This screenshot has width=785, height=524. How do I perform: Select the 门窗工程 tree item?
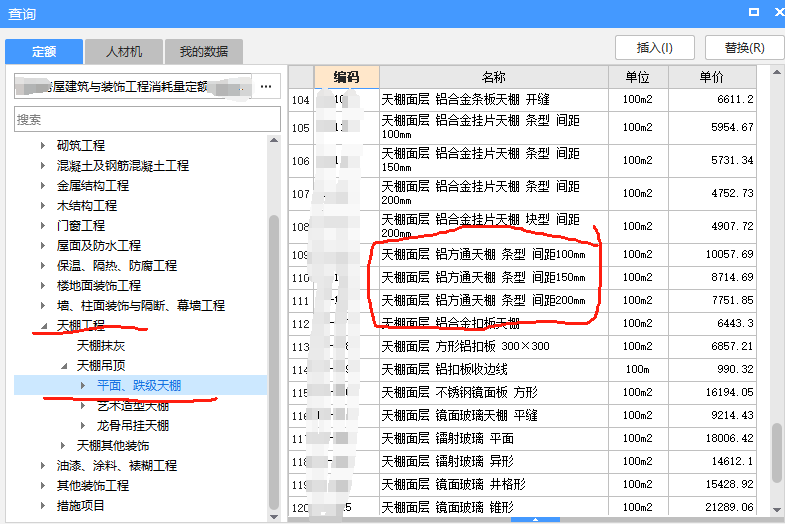[x=81, y=226]
